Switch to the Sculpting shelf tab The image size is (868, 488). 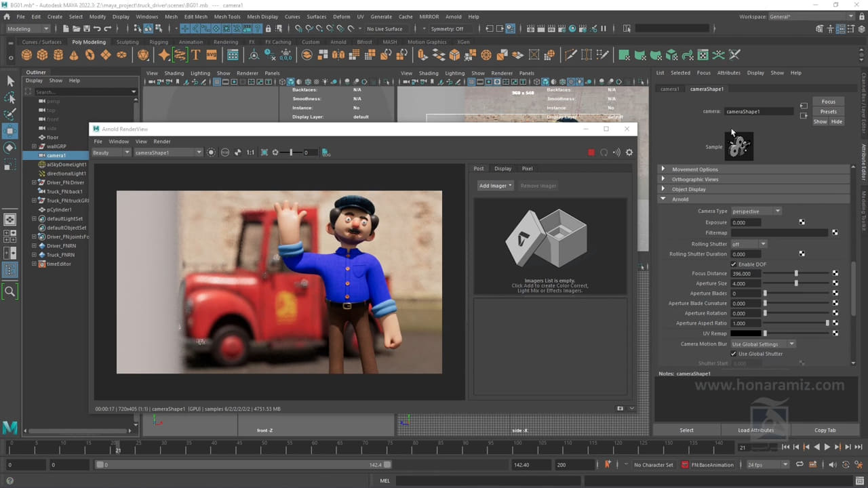click(x=127, y=42)
